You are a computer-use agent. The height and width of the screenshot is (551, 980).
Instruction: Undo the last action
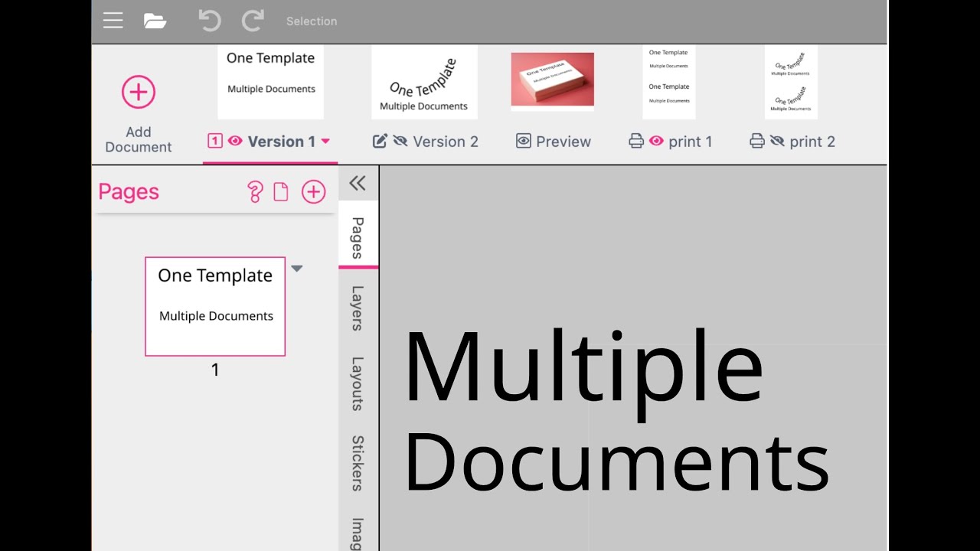pyautogui.click(x=209, y=21)
